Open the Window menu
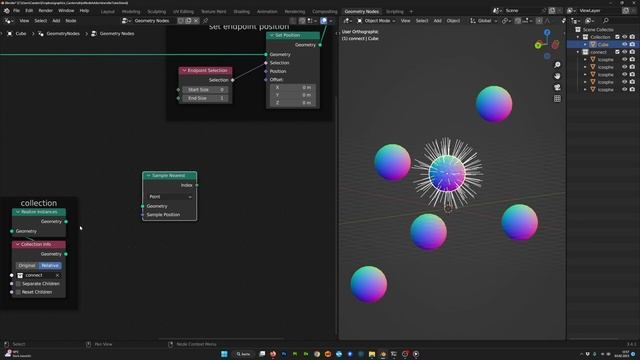The image size is (640, 360). click(x=66, y=11)
